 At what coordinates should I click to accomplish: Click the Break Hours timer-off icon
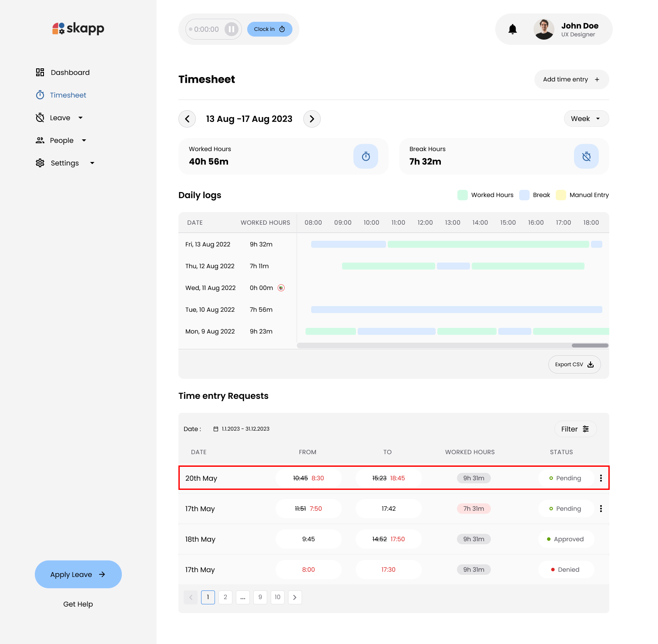[586, 156]
